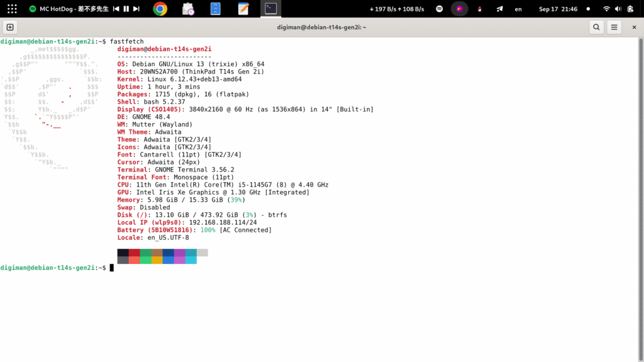Click the Local IP line 192.168.188.114/24
Screen dimensions: 644x362
tap(187, 222)
